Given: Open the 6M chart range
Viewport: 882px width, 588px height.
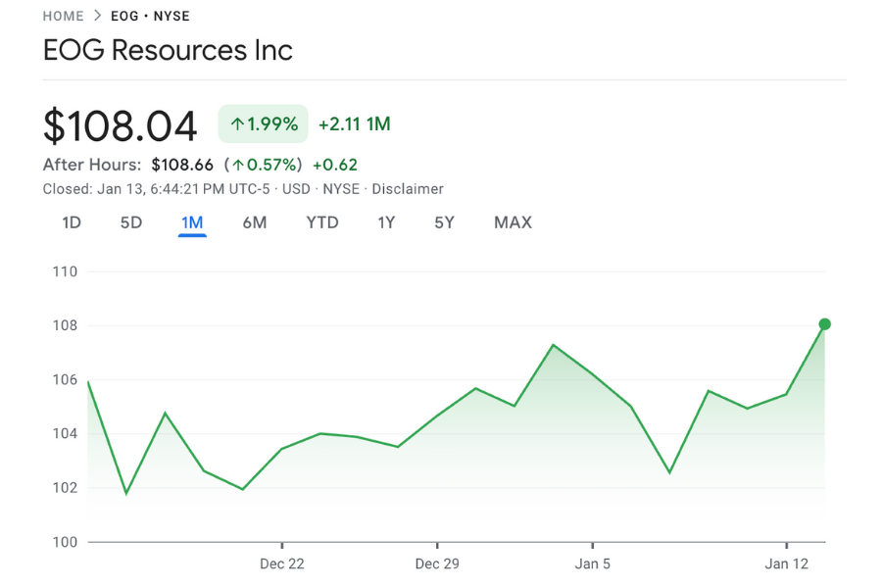Looking at the screenshot, I should [x=255, y=222].
